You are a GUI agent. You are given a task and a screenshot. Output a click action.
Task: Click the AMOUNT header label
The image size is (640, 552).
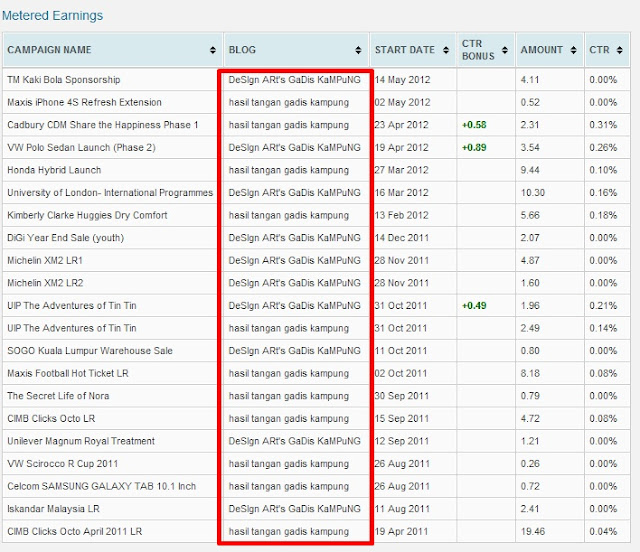click(541, 50)
